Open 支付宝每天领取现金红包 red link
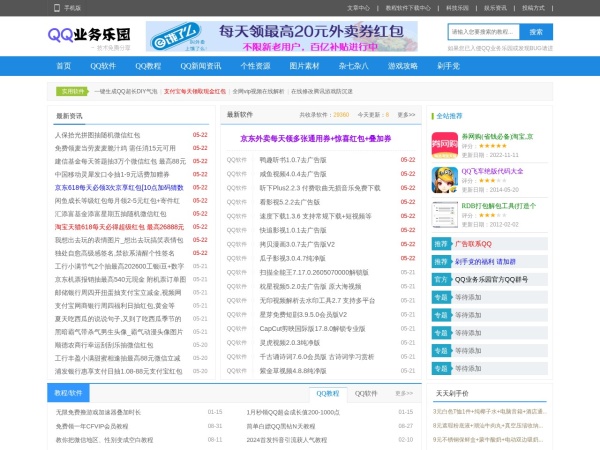 (x=195, y=91)
